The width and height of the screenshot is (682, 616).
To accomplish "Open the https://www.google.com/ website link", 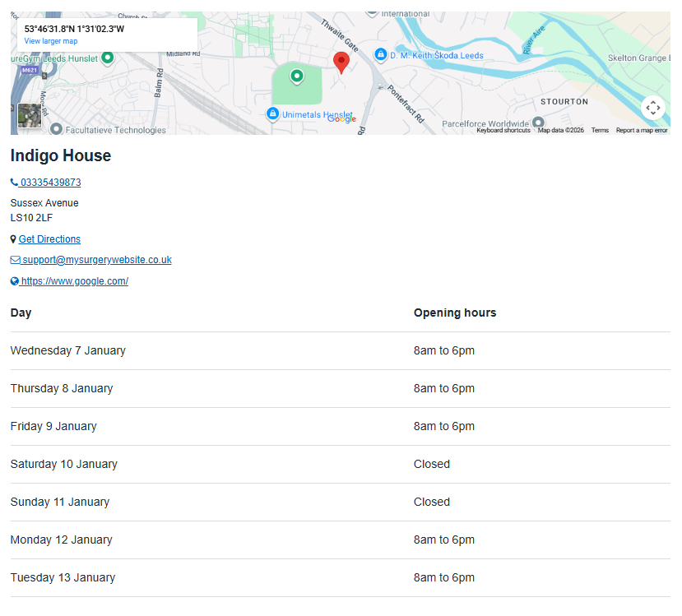I will 70,281.
